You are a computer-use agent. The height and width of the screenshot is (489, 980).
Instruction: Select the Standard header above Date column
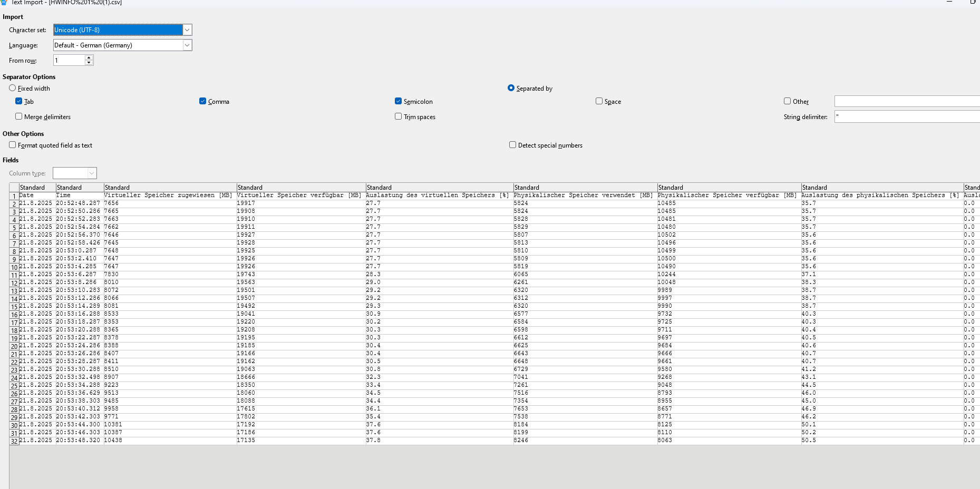(x=37, y=188)
